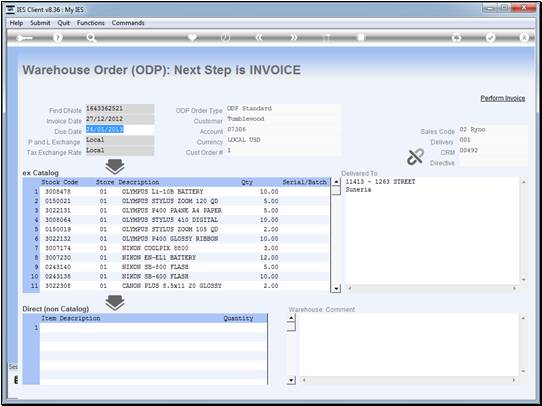Select the Due Date input field
This screenshot has height=406, width=542.
120,130
